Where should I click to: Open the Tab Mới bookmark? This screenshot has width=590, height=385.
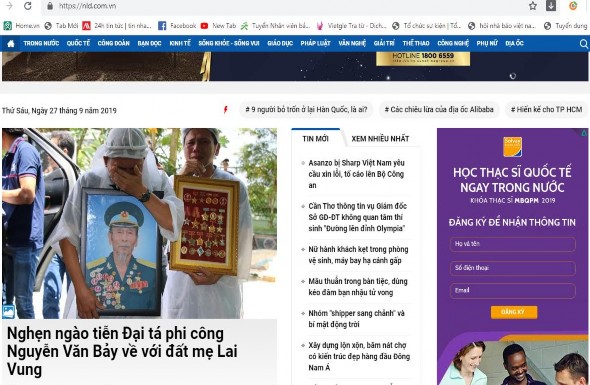[61, 26]
